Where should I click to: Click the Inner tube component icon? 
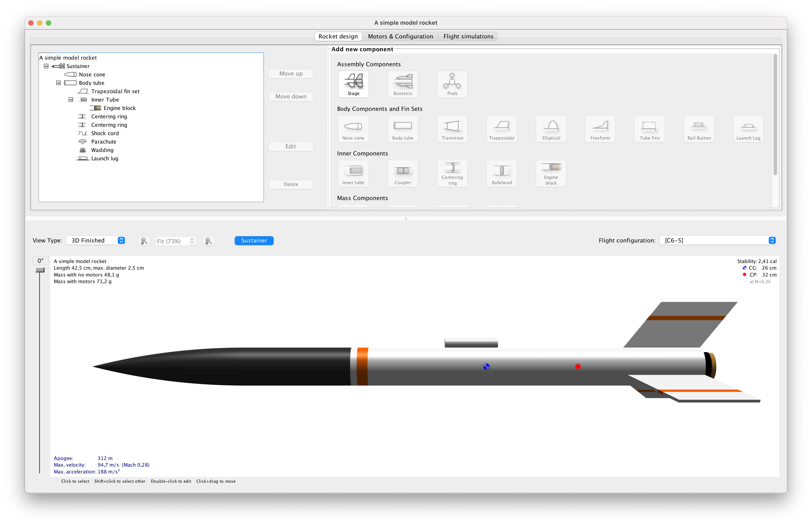(353, 174)
